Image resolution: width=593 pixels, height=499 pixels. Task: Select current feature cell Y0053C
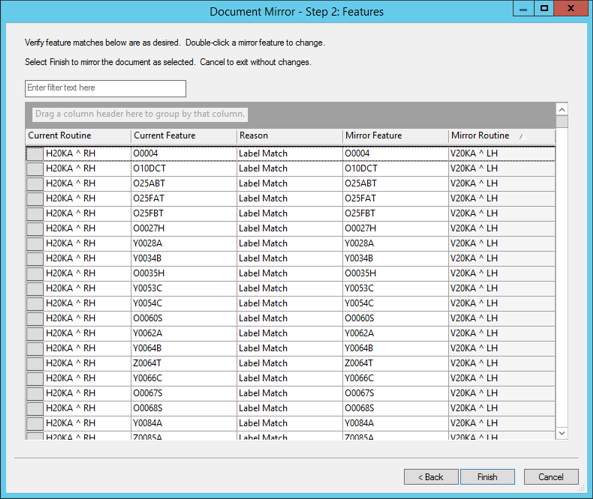(x=184, y=288)
